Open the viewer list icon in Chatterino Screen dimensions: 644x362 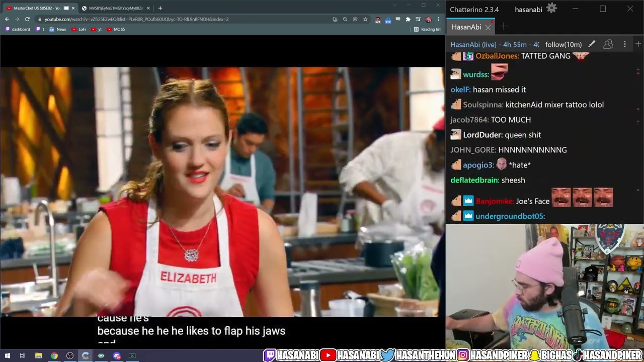[608, 44]
